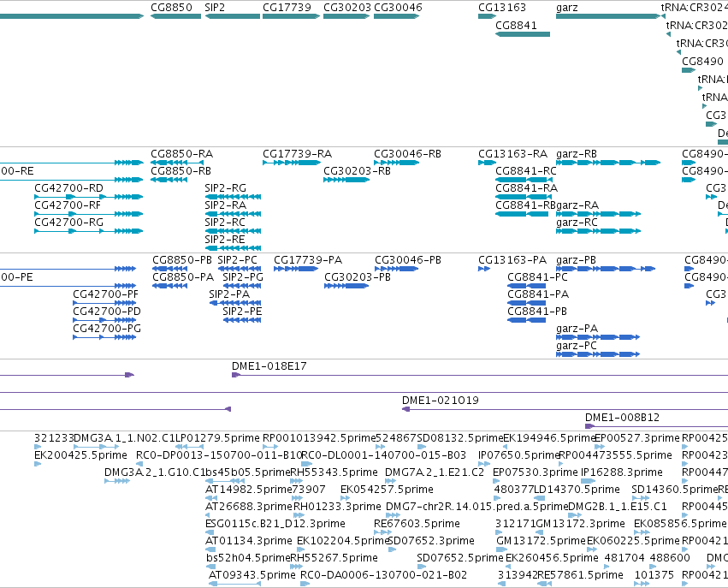728x588 pixels.
Task: Click the CG42700-RG transcript
Action: click(x=89, y=231)
